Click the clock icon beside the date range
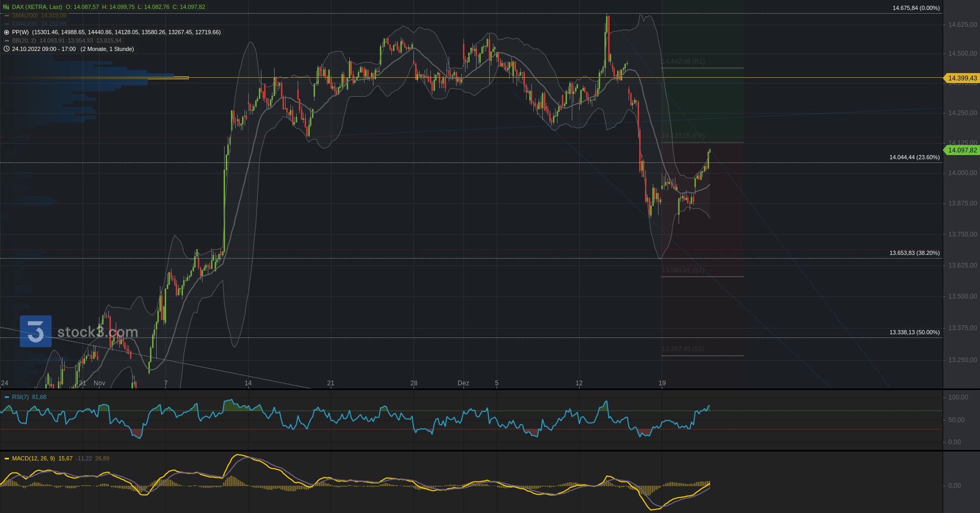 point(7,49)
